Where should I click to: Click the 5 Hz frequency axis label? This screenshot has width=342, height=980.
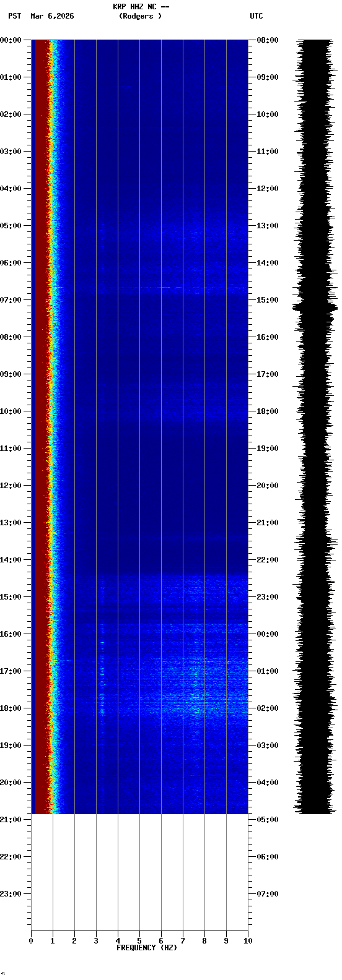(x=139, y=941)
